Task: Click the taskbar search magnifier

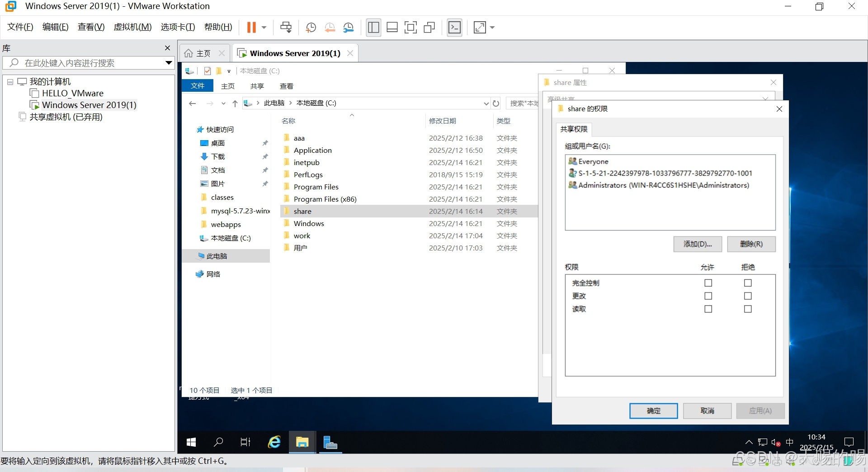Action: click(218, 442)
